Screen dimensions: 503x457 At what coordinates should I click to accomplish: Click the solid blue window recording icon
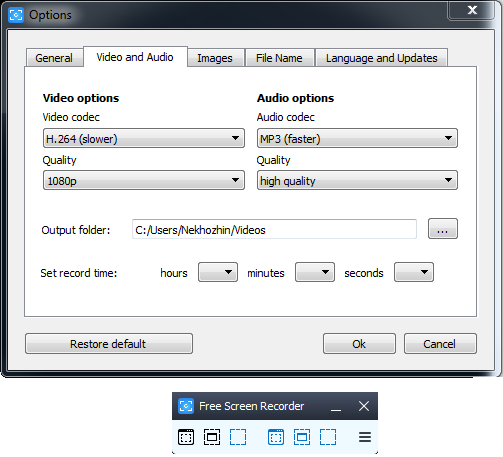pyautogui.click(x=276, y=437)
